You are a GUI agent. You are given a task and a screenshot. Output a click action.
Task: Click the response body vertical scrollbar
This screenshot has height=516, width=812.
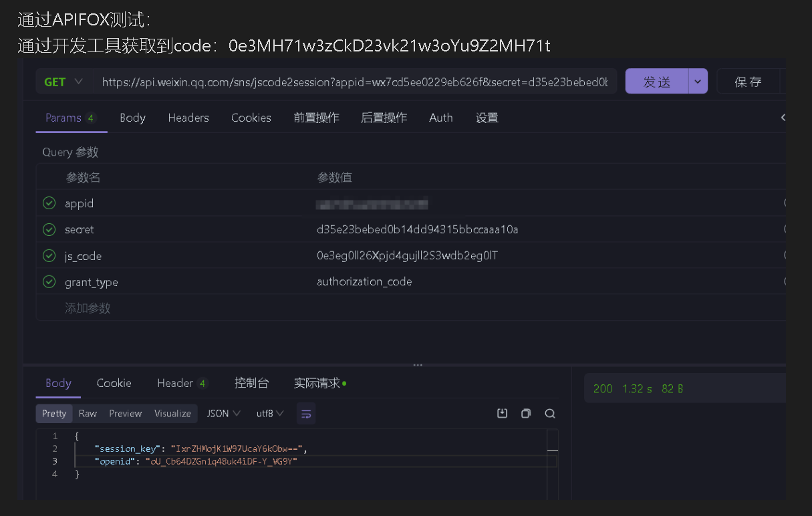click(552, 464)
